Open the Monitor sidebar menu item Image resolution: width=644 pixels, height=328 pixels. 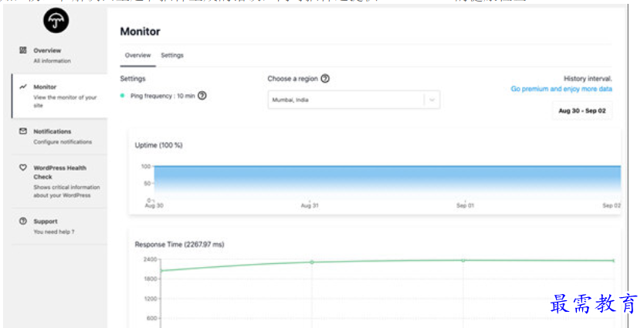coord(59,96)
